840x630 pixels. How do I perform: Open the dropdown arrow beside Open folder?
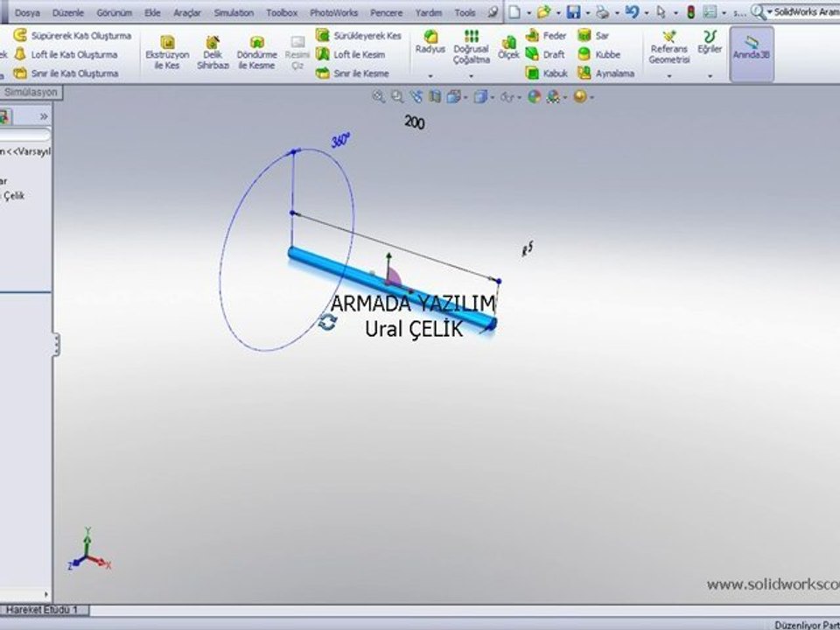point(558,13)
